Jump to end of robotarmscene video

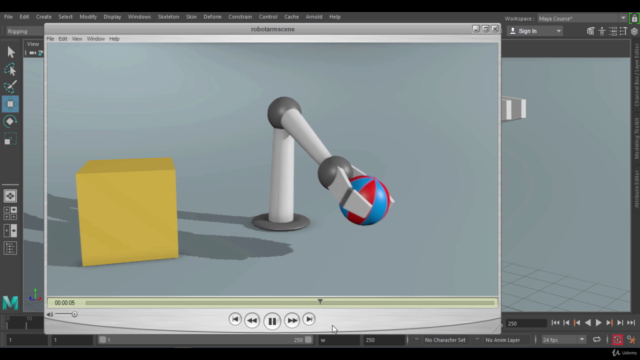309,319
